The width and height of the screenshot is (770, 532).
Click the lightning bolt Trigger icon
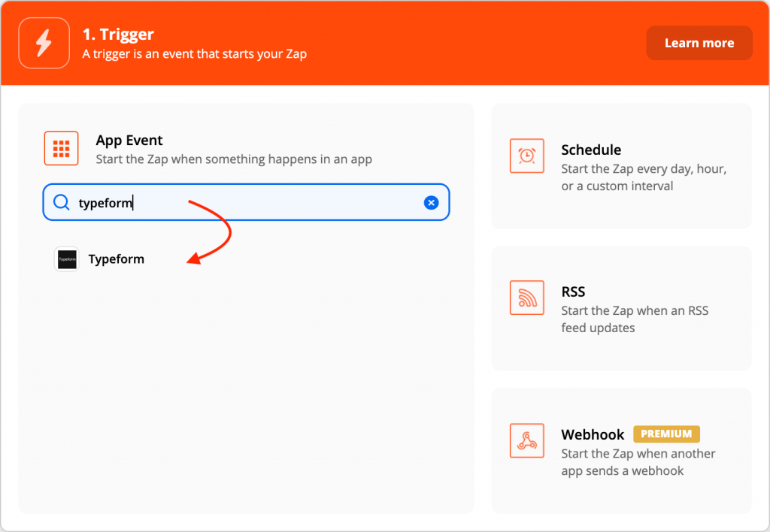click(x=44, y=43)
